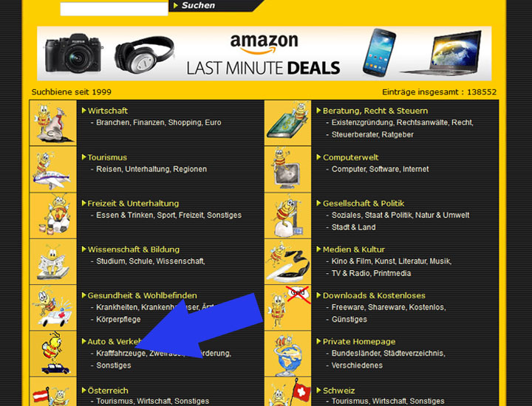The height and width of the screenshot is (406, 532).
Task: Click into the search input field
Action: point(114,9)
